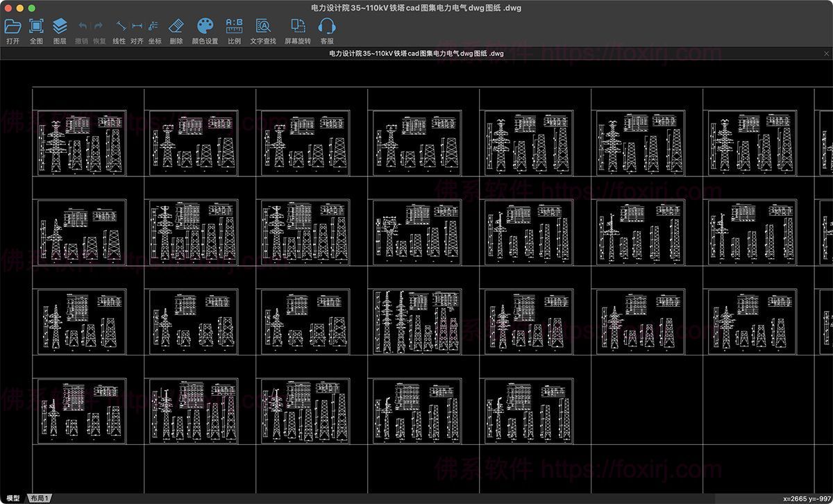Click the Open file (打开) icon
Screen dimensions: 833x504
point(12,27)
